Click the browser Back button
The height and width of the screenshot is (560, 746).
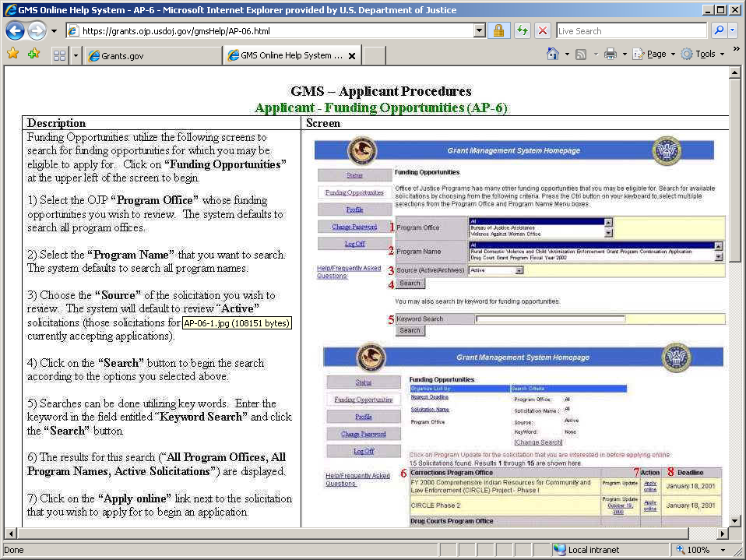16,31
